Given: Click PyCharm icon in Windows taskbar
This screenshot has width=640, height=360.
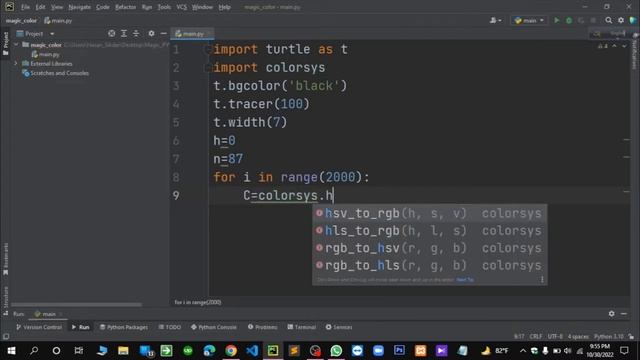Looking at the screenshot, I should pos(273,351).
